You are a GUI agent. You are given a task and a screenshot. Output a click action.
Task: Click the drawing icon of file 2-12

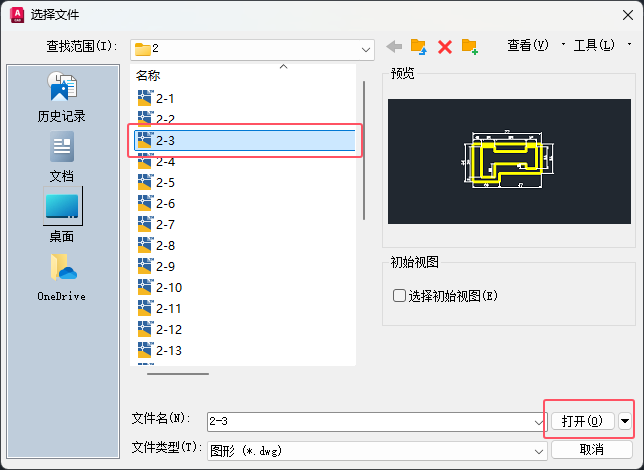point(145,329)
